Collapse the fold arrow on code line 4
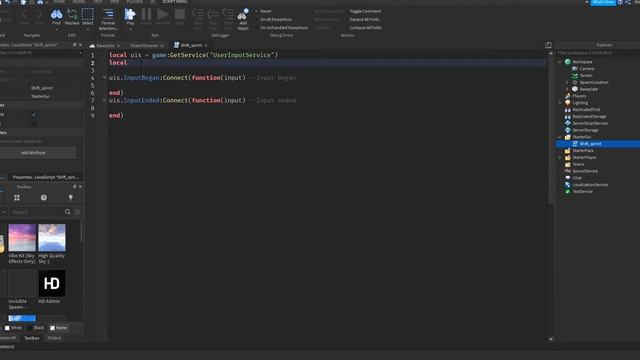Viewport: 640px width, 360px height. point(104,78)
